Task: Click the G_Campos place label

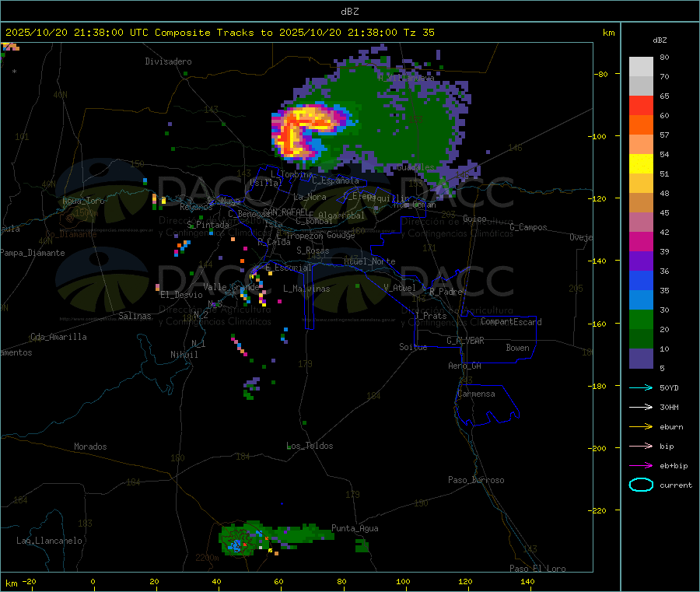Action: pyautogui.click(x=529, y=227)
